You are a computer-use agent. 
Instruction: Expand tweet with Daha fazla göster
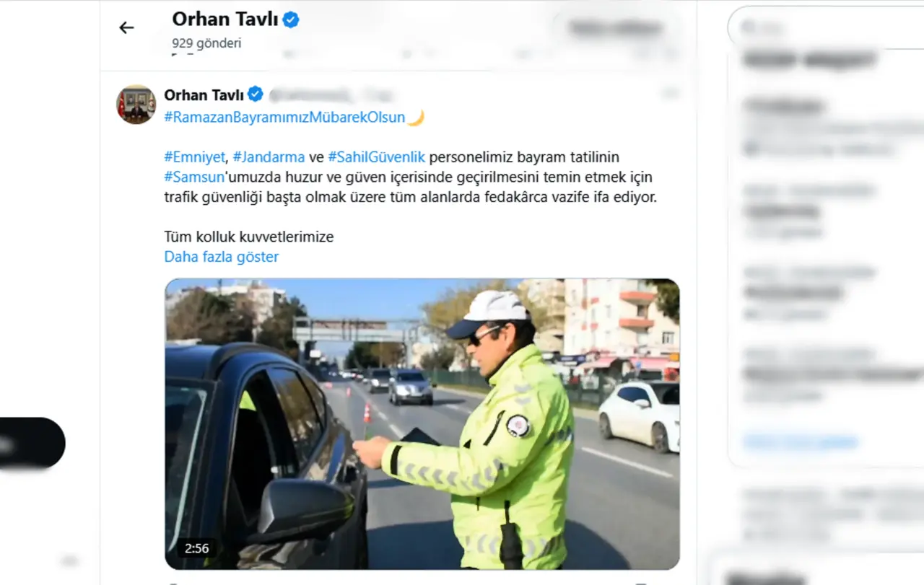point(221,257)
